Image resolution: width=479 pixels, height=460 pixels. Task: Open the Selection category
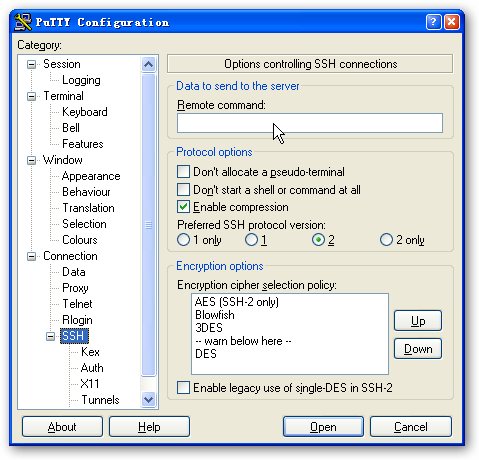pos(84,224)
